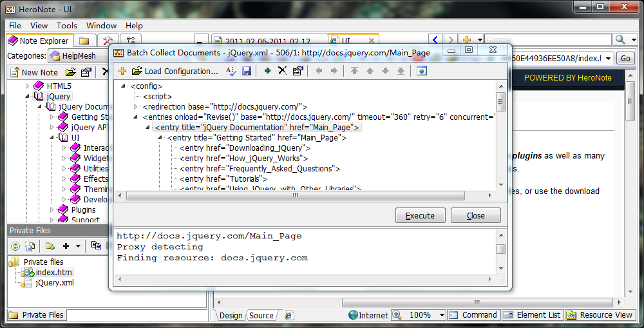Select index.htm in Private files
Viewport: 644px width, 328px height.
click(x=54, y=272)
